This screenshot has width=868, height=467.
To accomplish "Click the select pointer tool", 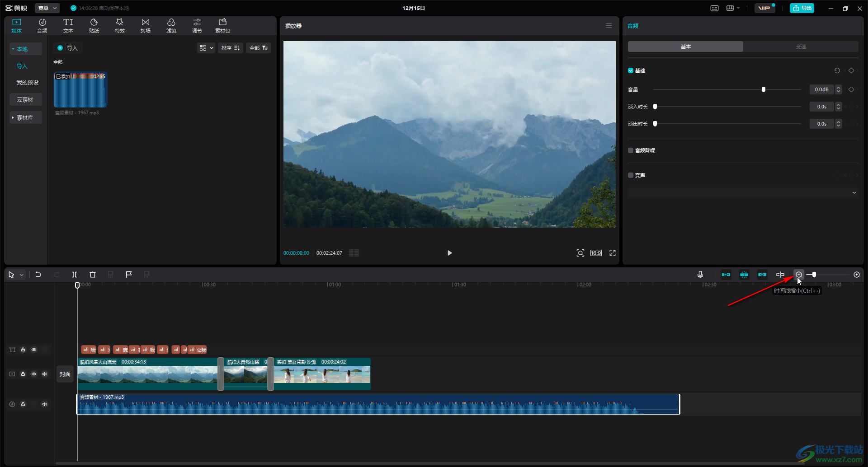I will point(11,275).
